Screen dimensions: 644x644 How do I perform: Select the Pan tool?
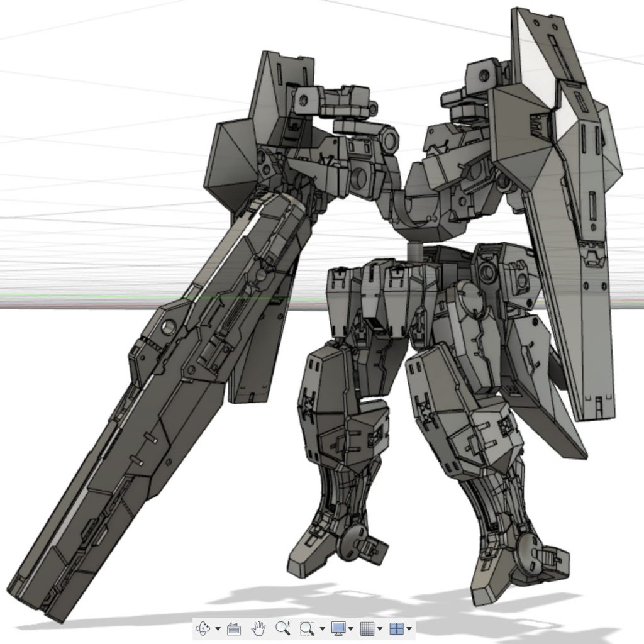(258, 629)
